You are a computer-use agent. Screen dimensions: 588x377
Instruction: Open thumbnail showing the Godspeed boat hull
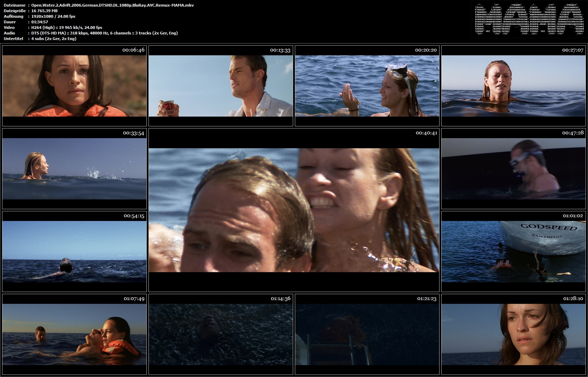(513, 251)
